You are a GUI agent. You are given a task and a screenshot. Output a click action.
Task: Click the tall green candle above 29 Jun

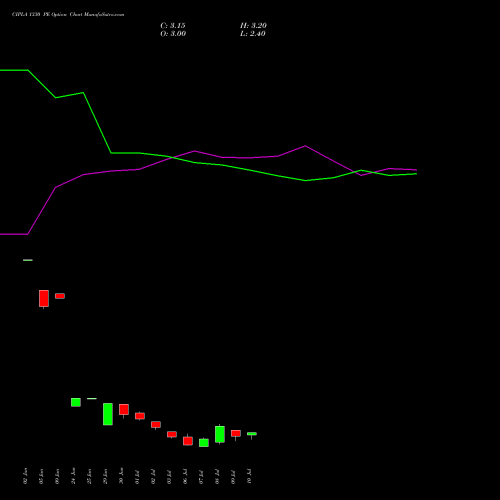[108, 414]
